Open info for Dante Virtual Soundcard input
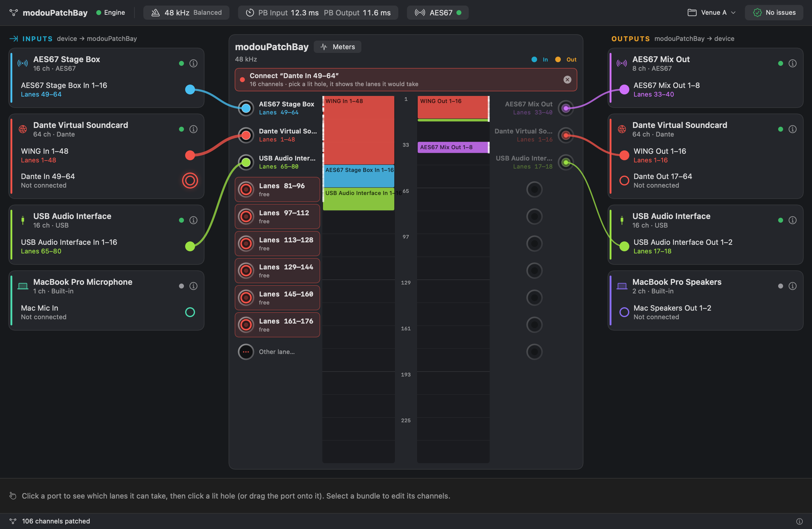This screenshot has width=812, height=529. click(x=193, y=129)
